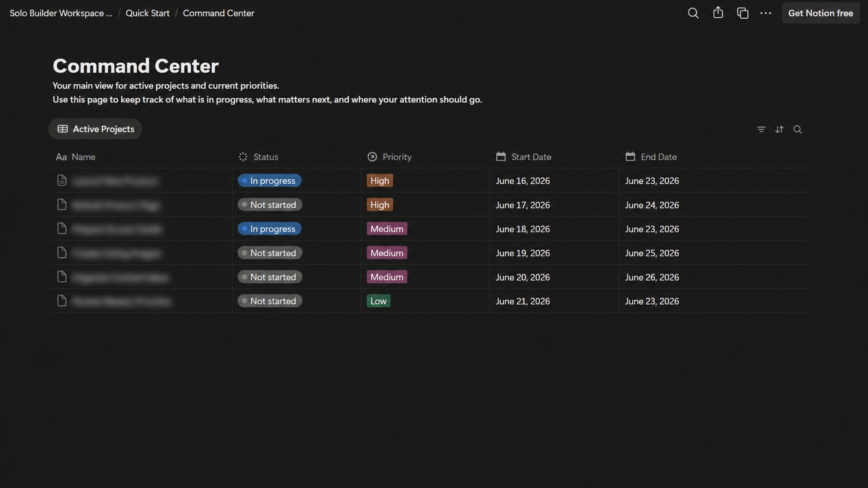Click the Command Center page title
The width and height of the screenshot is (868, 488).
[136, 66]
